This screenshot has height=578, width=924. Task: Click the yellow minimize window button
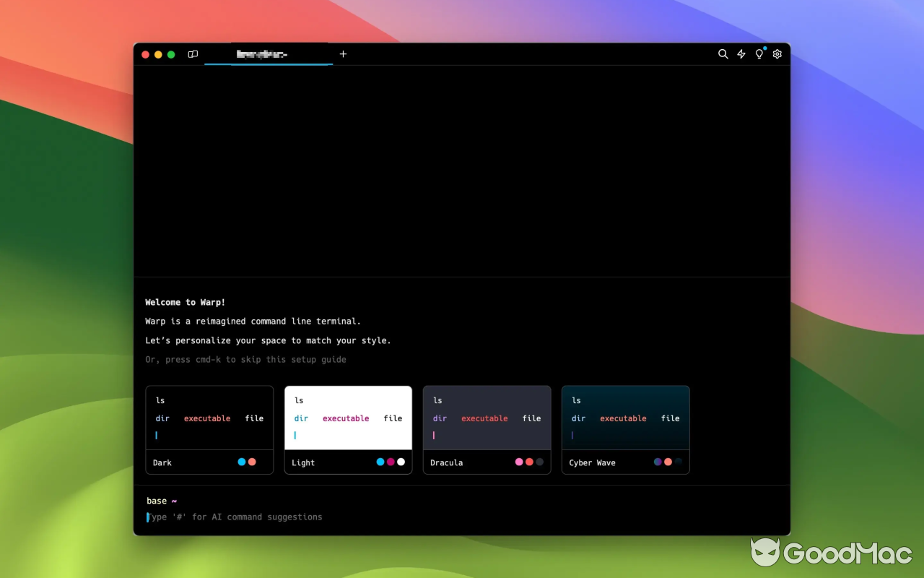(x=158, y=54)
